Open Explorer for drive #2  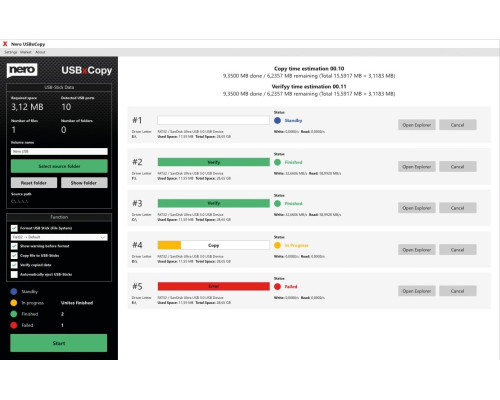click(x=417, y=167)
